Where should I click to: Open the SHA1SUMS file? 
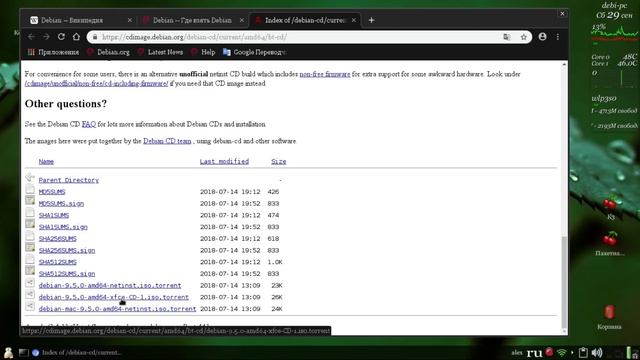(x=54, y=215)
